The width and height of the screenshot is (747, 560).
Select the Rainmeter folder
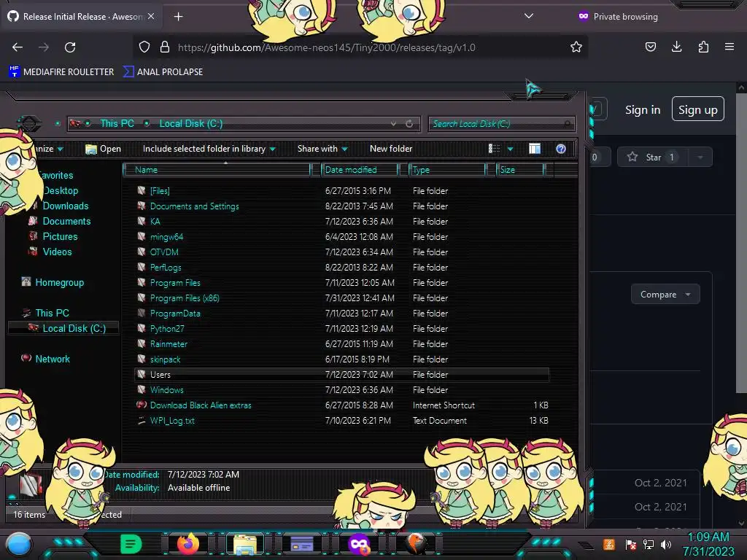169,344
